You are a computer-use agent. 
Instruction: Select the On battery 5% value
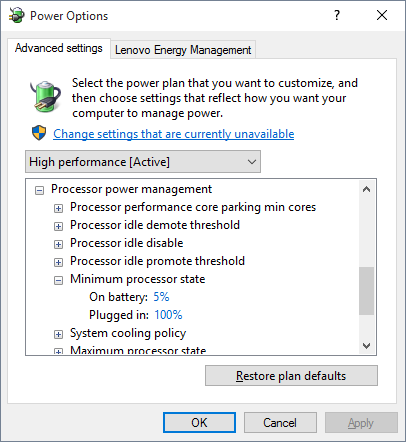[161, 297]
